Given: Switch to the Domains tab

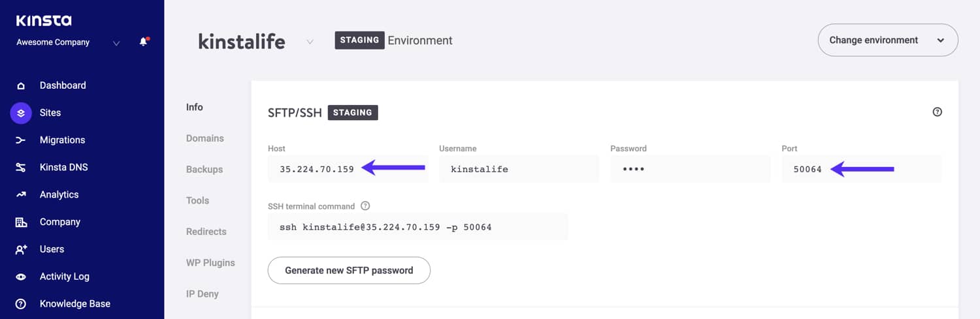Looking at the screenshot, I should tap(204, 138).
